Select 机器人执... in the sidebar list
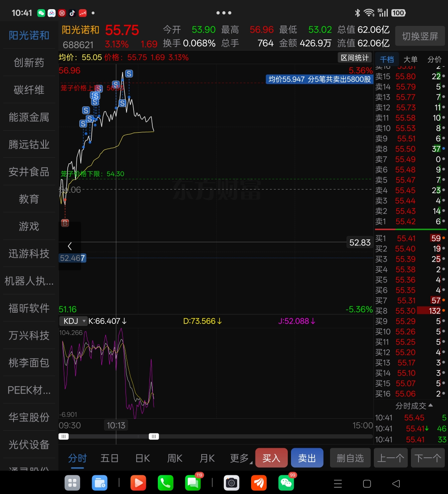Screen dimensions: 448x494 (x=29, y=281)
